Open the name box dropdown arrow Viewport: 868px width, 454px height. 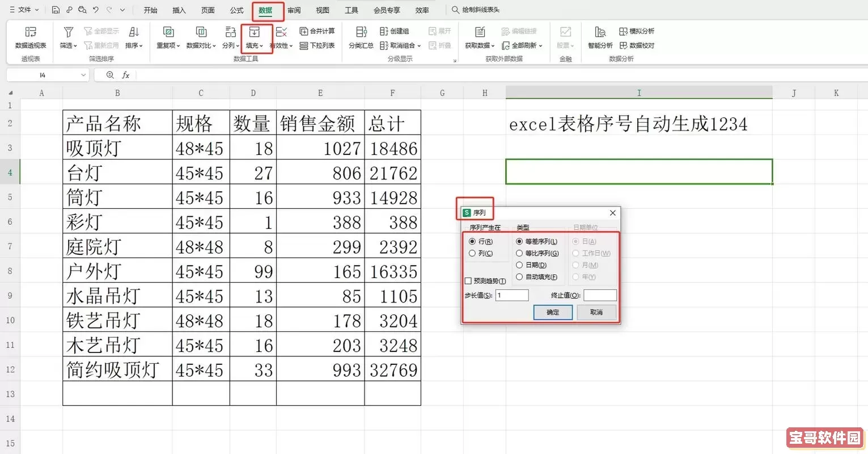point(83,75)
